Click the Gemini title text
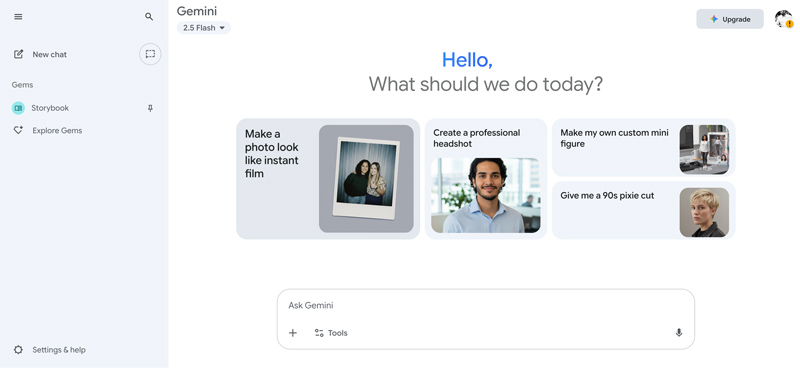This screenshot has height=368, width=800. [x=197, y=11]
